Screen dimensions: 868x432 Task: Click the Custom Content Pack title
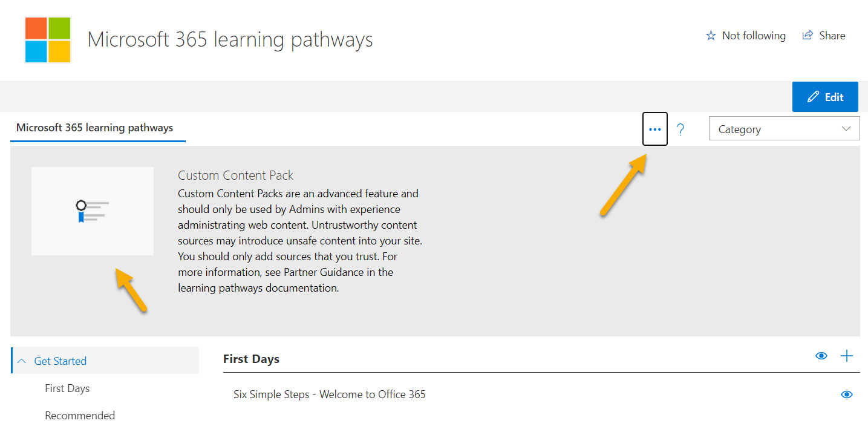235,175
